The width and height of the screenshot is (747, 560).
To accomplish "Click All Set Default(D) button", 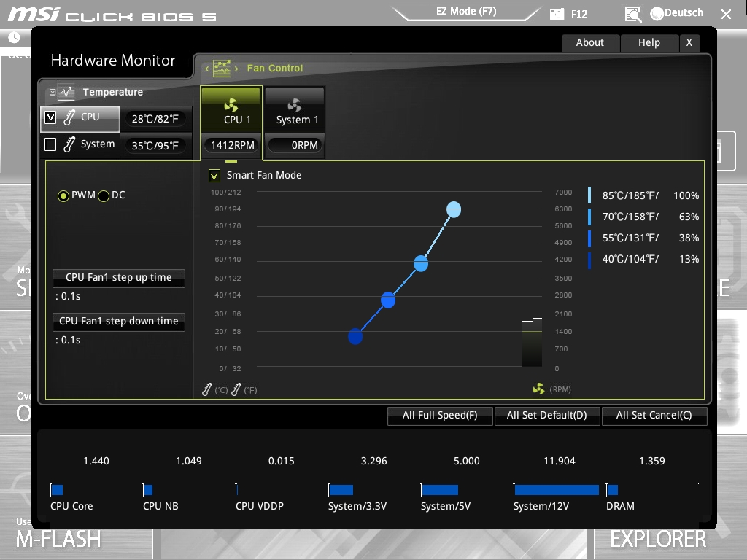I will [547, 415].
